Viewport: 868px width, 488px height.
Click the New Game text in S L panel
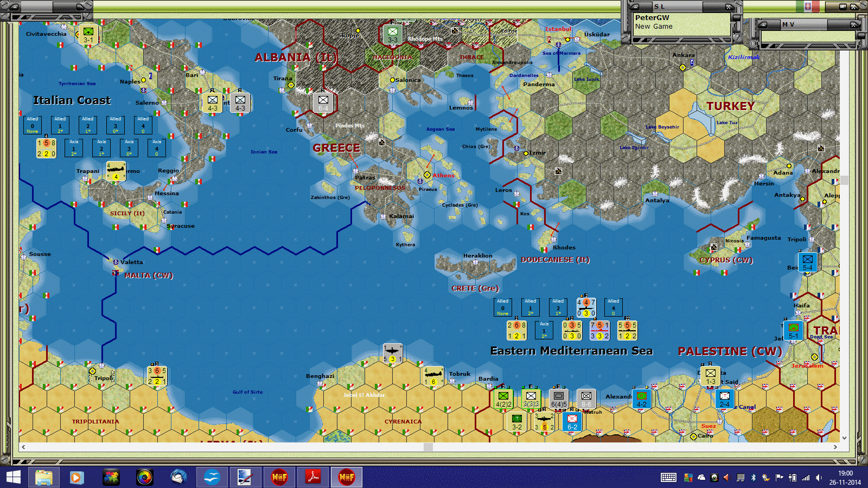tap(654, 27)
